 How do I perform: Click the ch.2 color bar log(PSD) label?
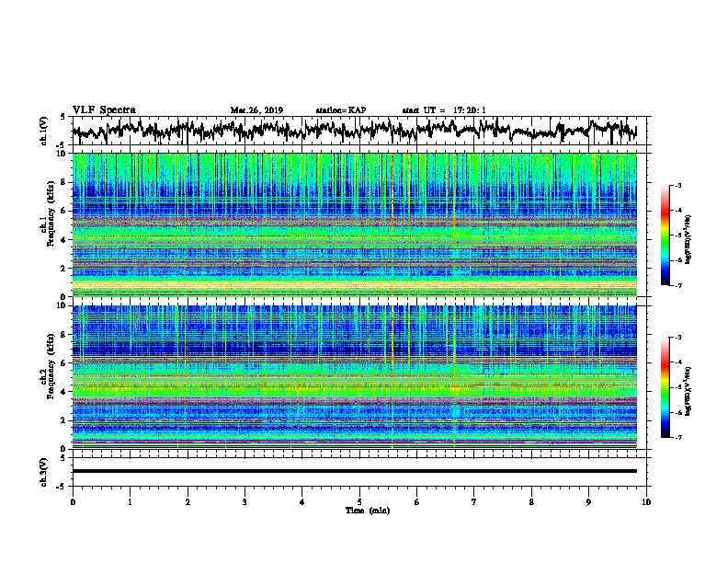point(688,391)
